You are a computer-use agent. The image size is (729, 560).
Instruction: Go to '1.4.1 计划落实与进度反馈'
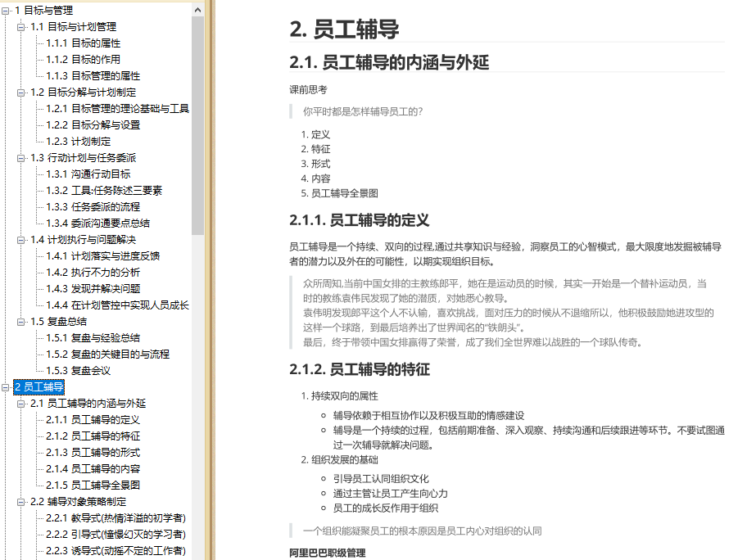102,256
